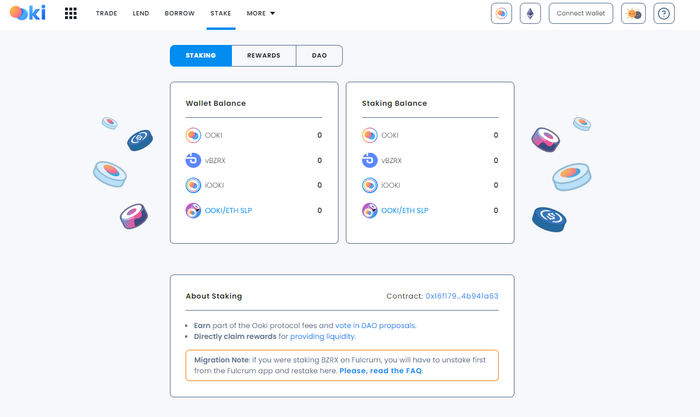Open the help question mark icon

click(664, 13)
